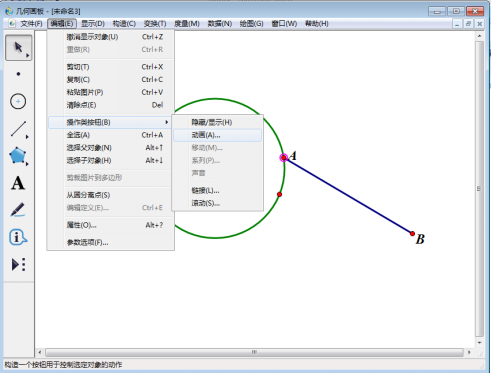Click the unlabeled red point on circle
Viewport: 492px width, 373px height.
[279, 194]
